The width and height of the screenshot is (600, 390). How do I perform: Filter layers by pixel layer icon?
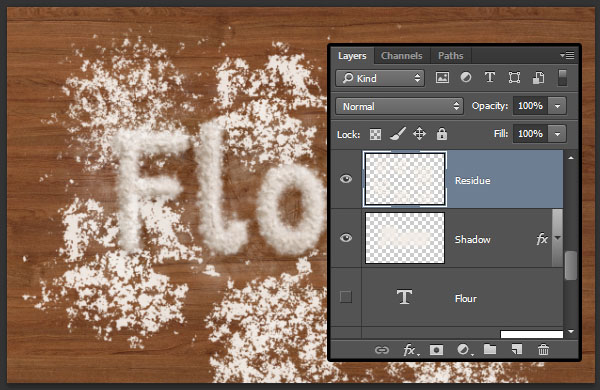(442, 78)
